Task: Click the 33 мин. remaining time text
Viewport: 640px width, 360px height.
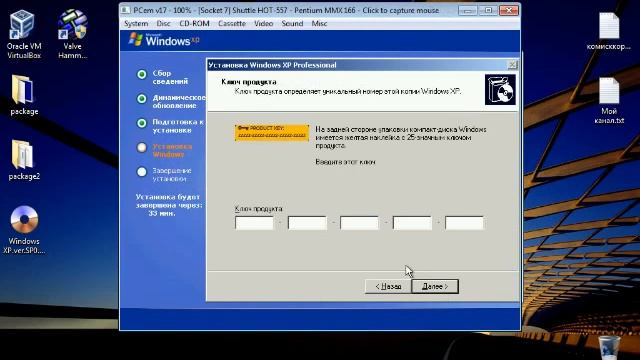Action: point(162,213)
